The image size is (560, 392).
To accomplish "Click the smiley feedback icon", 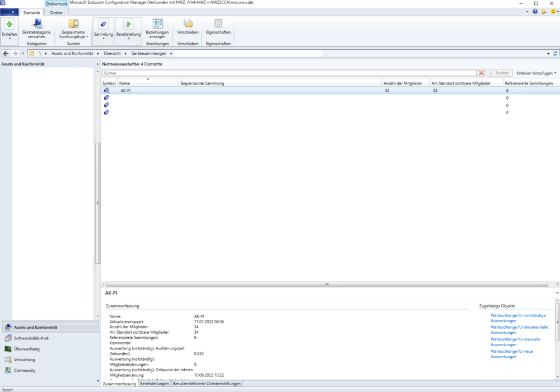I will coord(553,12).
